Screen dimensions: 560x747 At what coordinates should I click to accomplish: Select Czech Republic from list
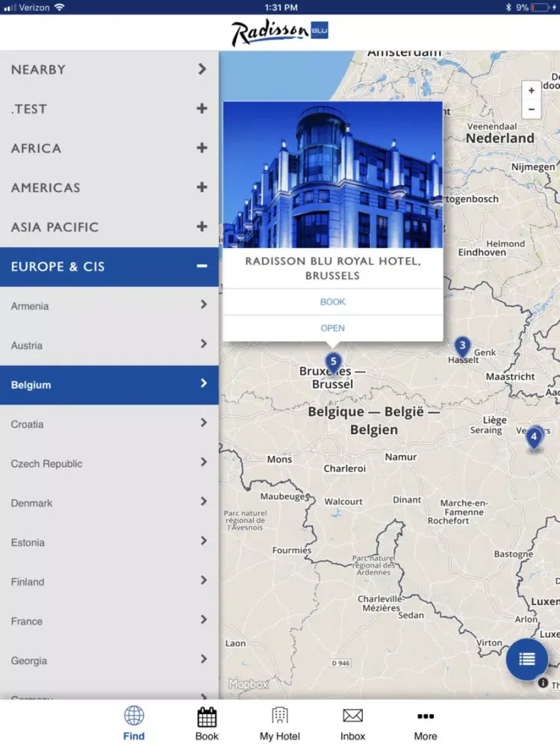pos(109,464)
